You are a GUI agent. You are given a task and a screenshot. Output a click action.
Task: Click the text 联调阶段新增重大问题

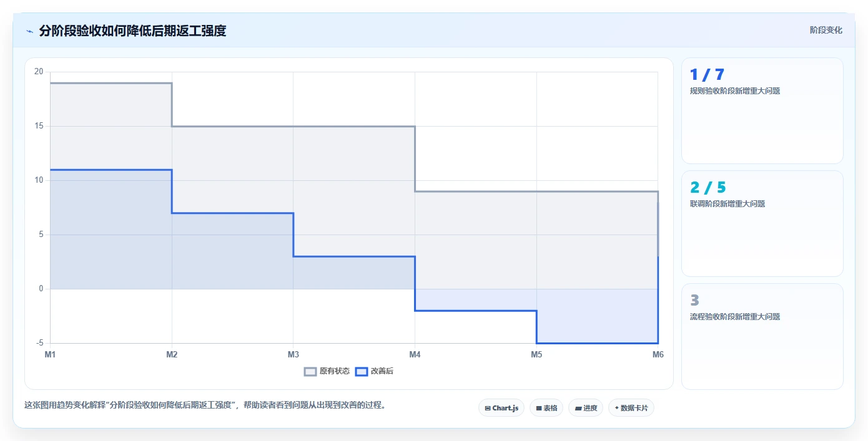point(727,204)
